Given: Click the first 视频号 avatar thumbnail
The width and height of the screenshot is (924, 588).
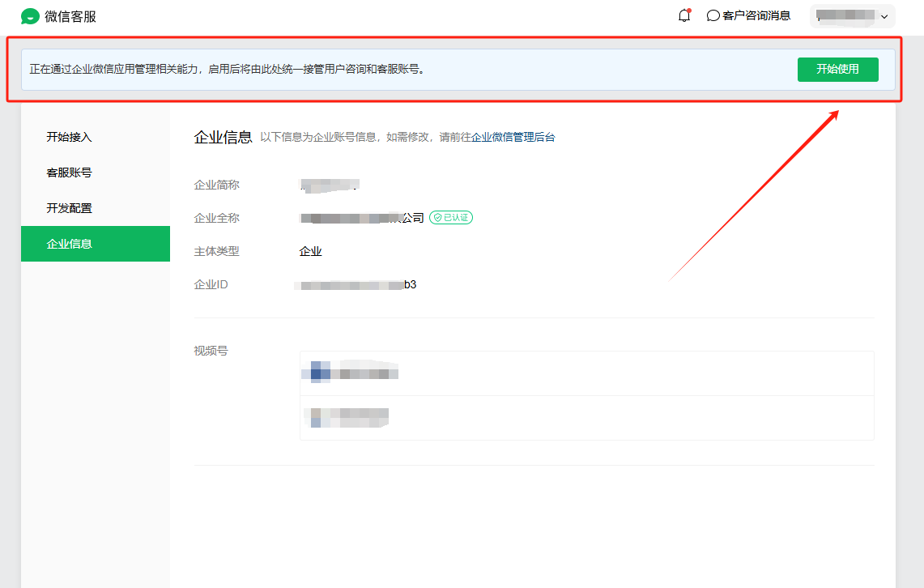Looking at the screenshot, I should tap(320, 373).
